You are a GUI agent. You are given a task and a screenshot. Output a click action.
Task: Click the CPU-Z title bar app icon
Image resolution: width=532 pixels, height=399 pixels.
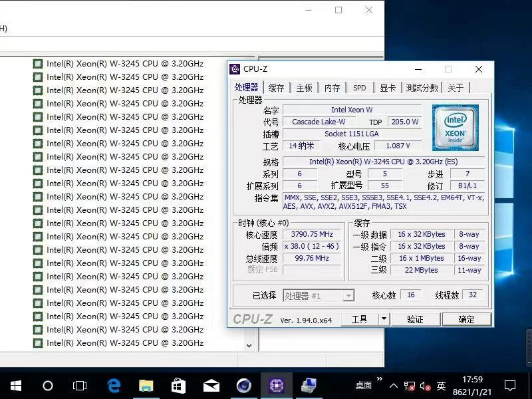click(235, 69)
